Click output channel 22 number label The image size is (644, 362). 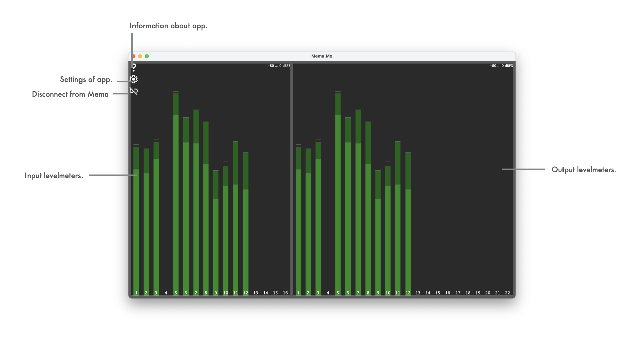507,293
